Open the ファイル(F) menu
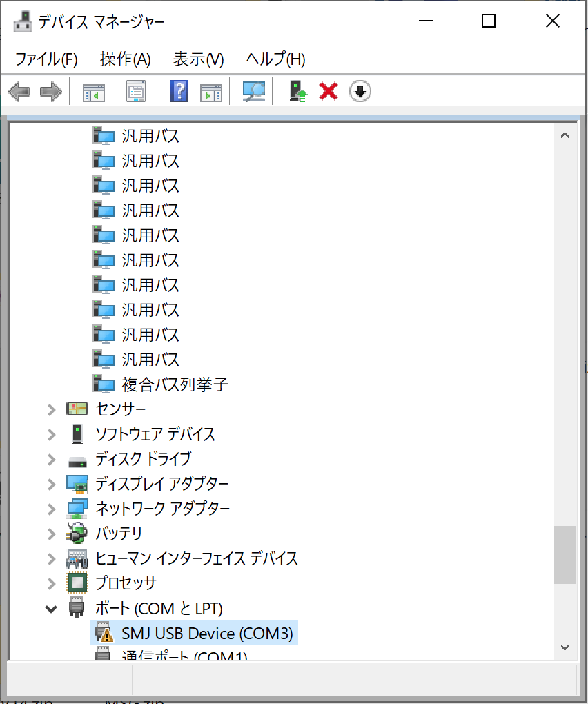Screen dimensions: 588x704 click(x=45, y=59)
